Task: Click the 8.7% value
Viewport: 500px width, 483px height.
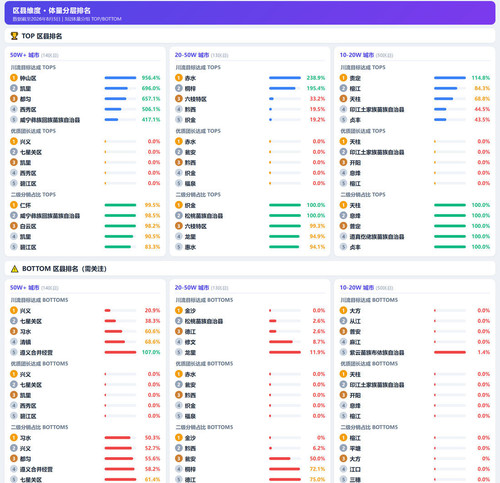Action: point(319,342)
